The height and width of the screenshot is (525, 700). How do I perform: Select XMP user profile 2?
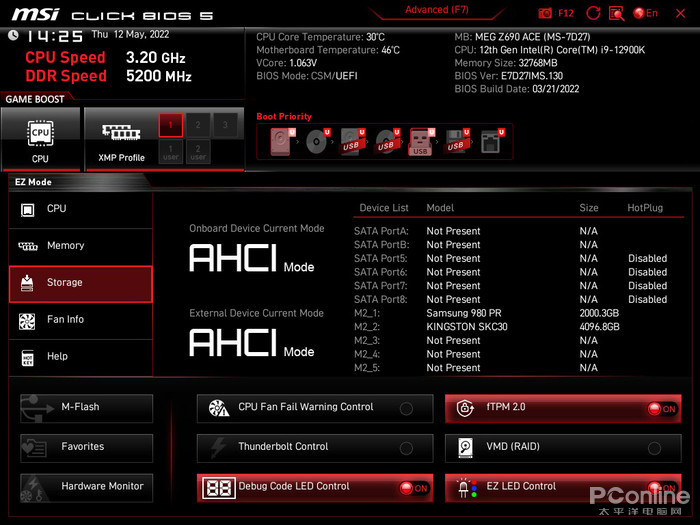[198, 152]
